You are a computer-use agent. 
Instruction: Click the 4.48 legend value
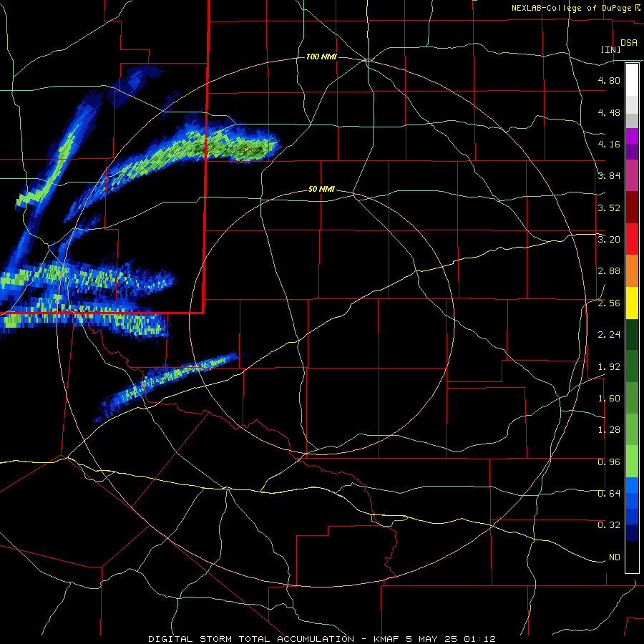click(x=609, y=112)
